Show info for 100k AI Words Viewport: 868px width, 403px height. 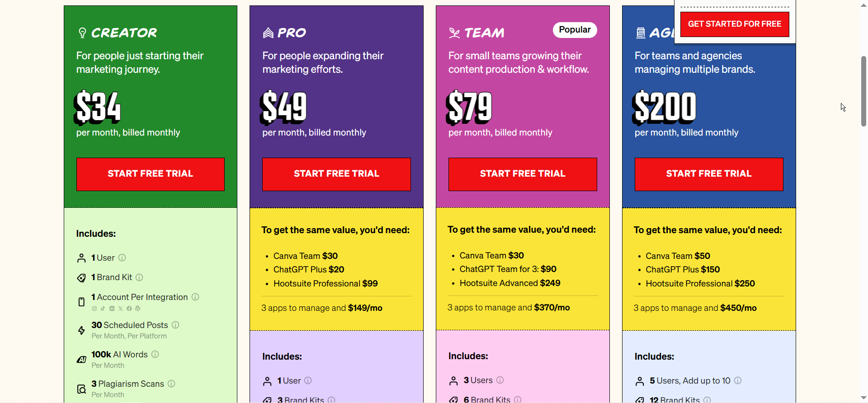click(x=155, y=354)
